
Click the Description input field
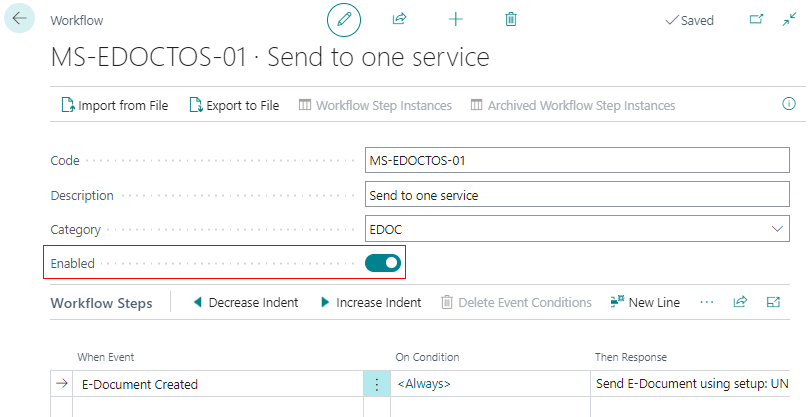click(x=577, y=195)
